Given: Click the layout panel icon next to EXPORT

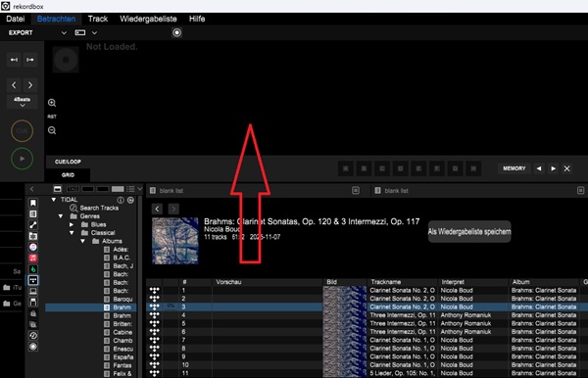Looking at the screenshot, I should pos(80,33).
